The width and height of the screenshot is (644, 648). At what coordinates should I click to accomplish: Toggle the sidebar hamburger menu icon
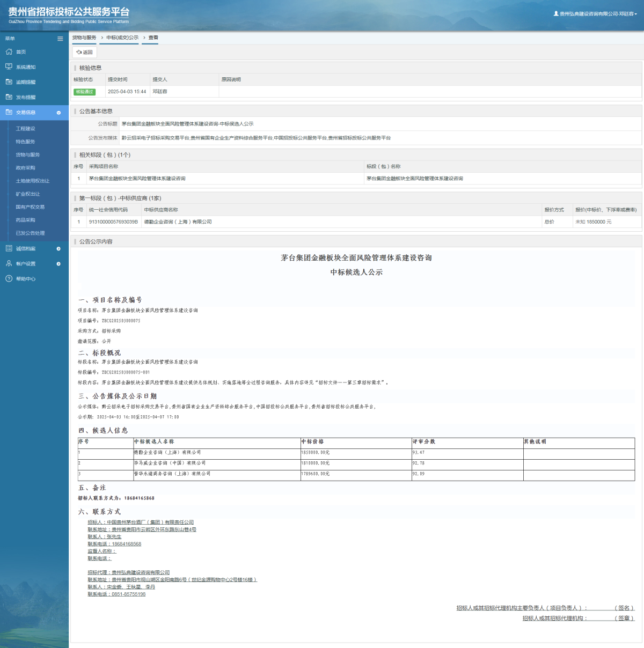pyautogui.click(x=60, y=39)
